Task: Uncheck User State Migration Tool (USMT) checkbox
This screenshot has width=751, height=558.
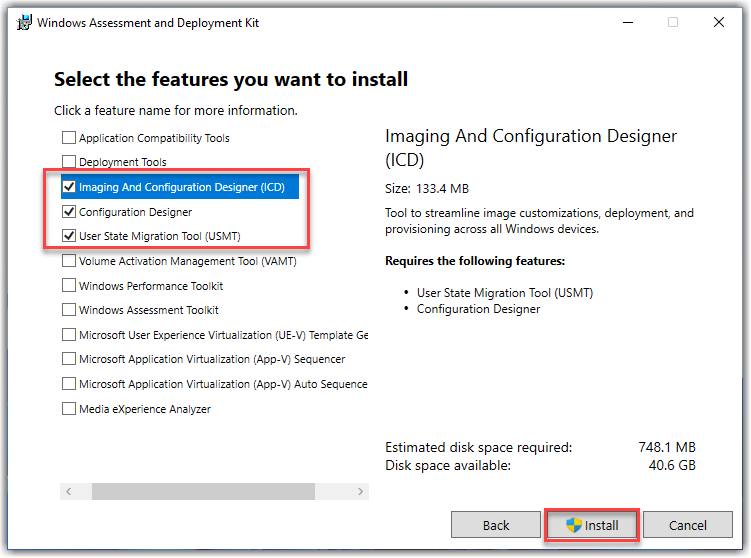Action: [x=69, y=236]
